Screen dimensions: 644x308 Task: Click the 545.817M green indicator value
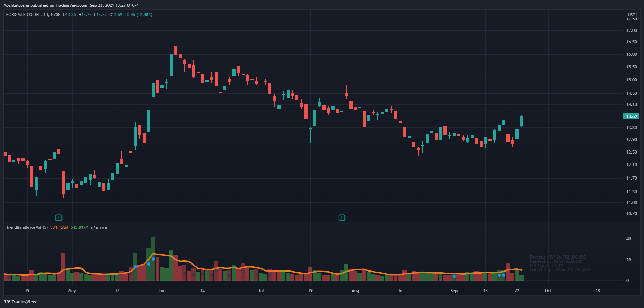click(x=80, y=227)
